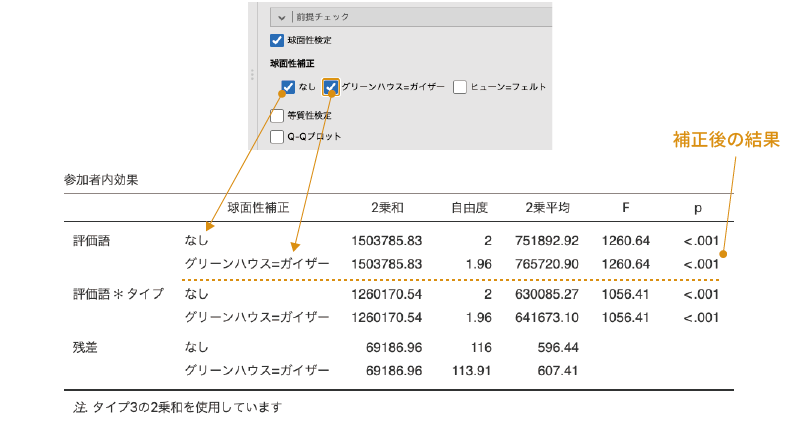Select the 2乗平均 column header
Viewport: 800px width, 423px height.
(x=547, y=208)
